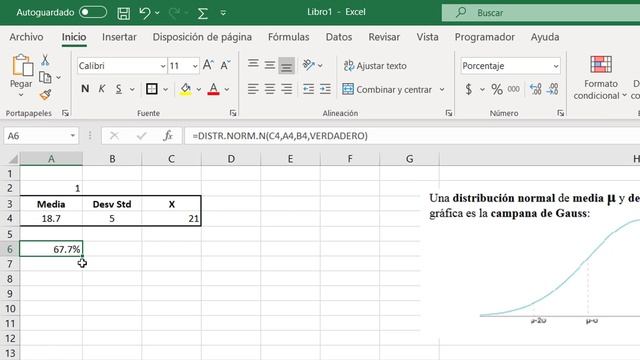Image resolution: width=640 pixels, height=360 pixels.
Task: Click the Align Right icon
Action: (x=287, y=89)
